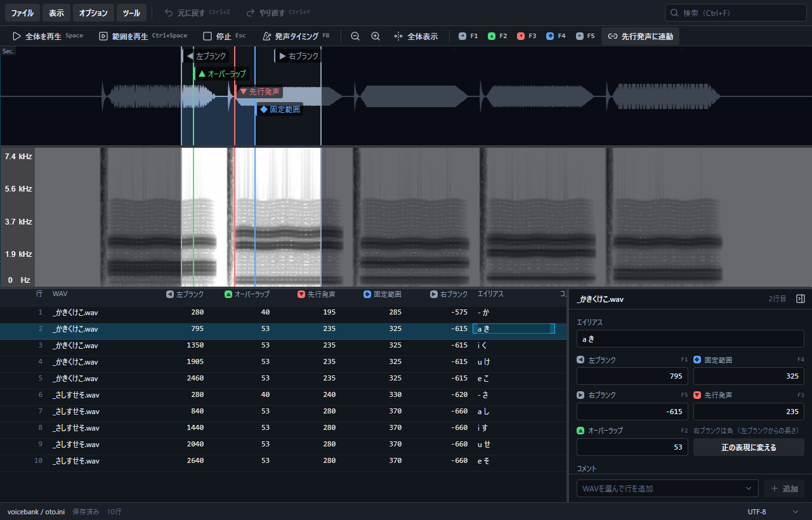Open UTF-8 encoding dropdown
812x520 pixels.
(773, 512)
